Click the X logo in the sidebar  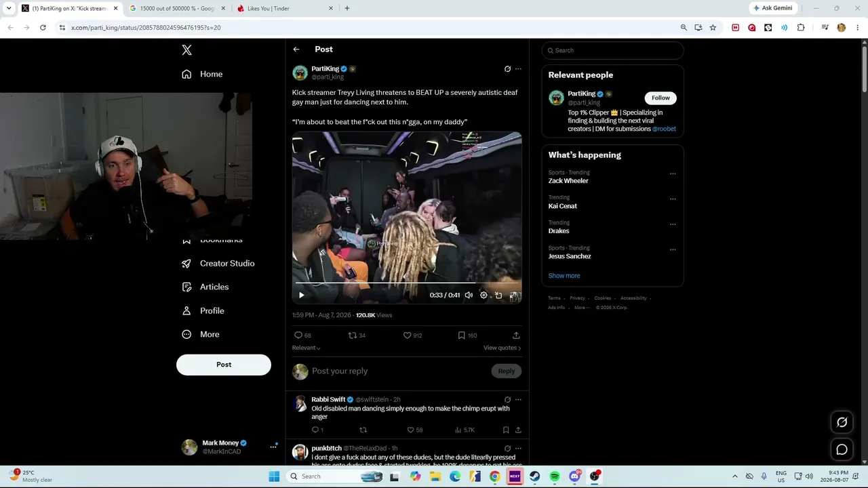coord(187,50)
